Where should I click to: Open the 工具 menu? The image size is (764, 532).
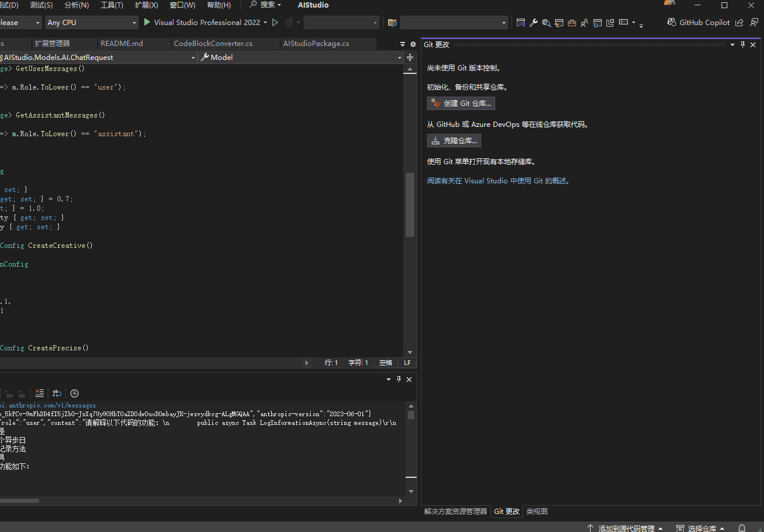(112, 5)
